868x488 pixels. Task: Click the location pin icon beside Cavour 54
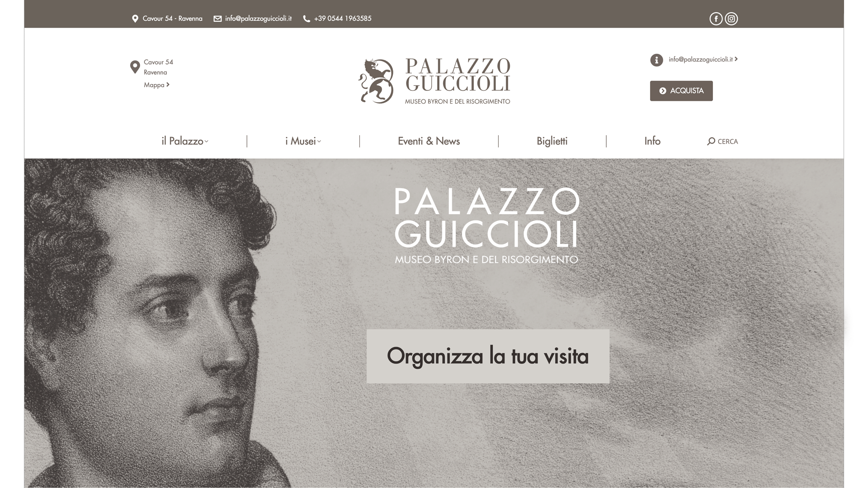(135, 19)
